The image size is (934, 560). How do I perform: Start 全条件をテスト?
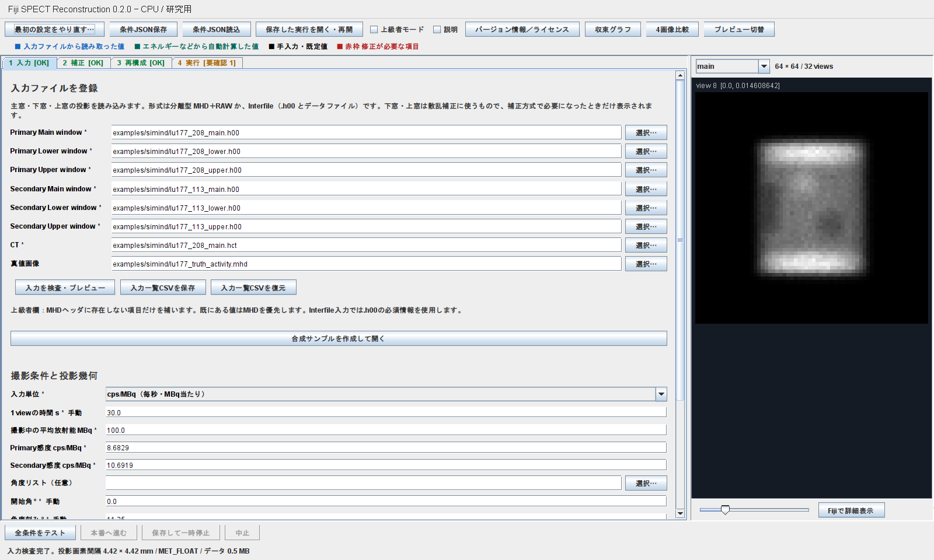(40, 533)
